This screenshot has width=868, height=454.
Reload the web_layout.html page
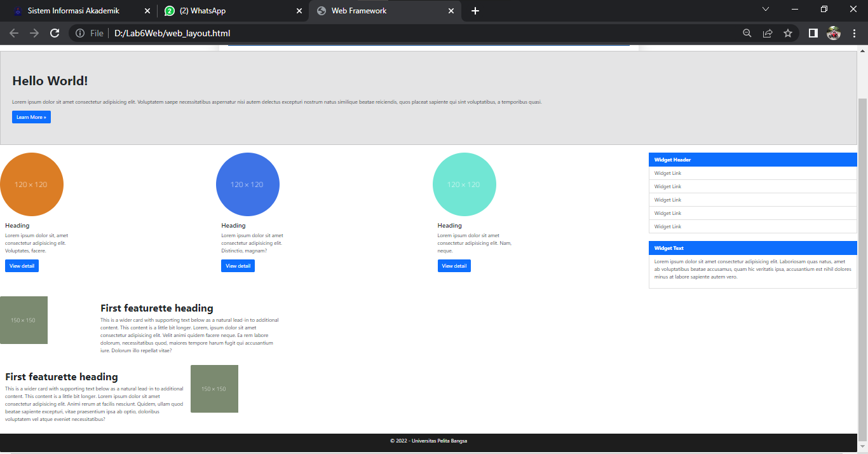(x=55, y=33)
